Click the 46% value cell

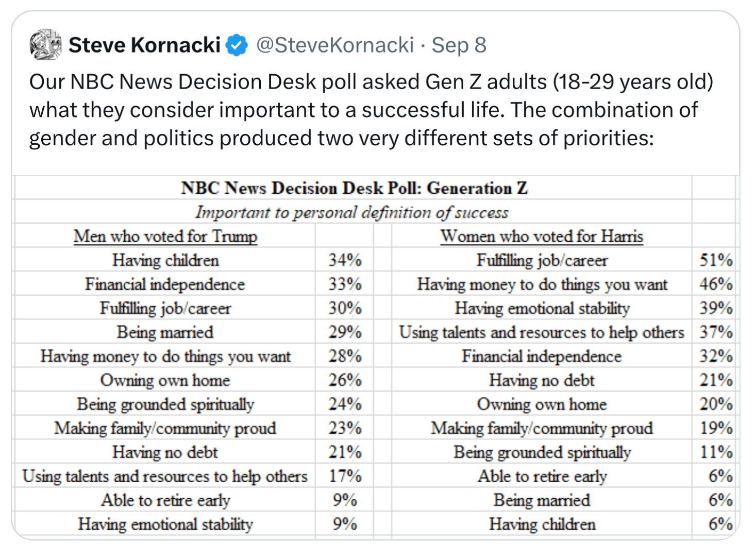coord(715,284)
